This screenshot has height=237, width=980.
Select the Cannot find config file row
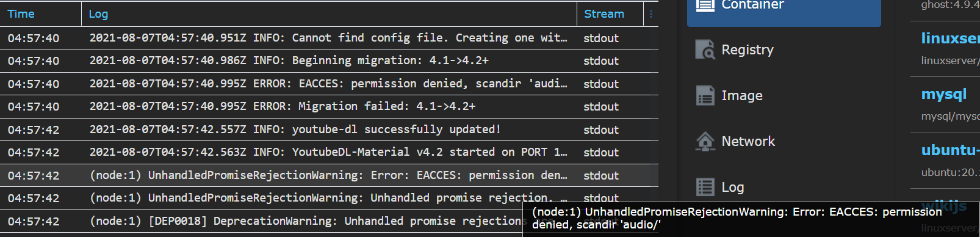(x=329, y=38)
